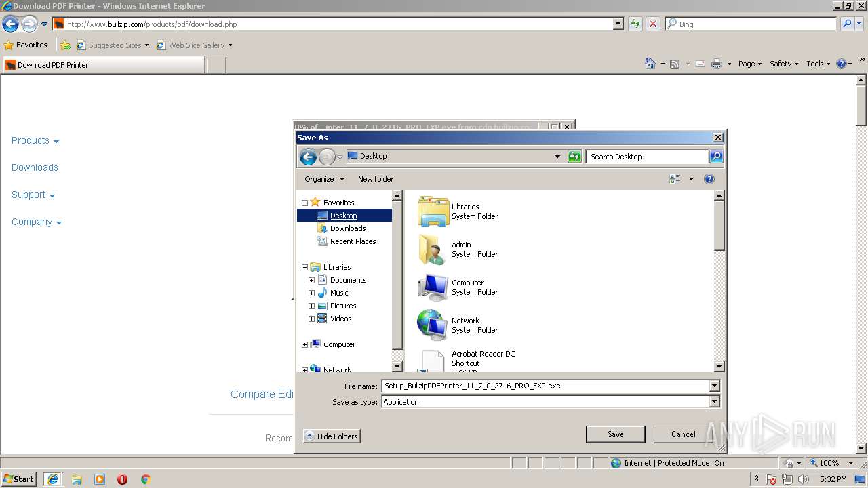Viewport: 868px width, 488px height.
Task: Refresh the Desktop folder location
Action: tap(574, 157)
